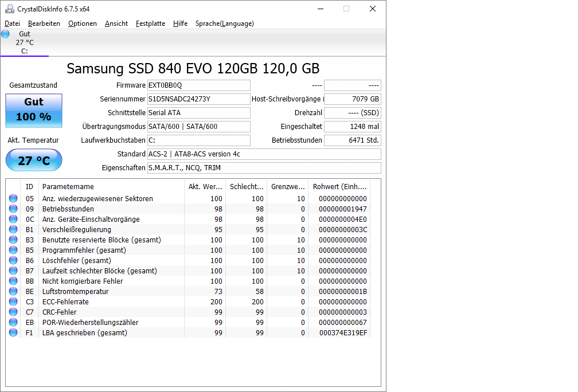Viewport: 578px width, 392px height.
Task: Click the Parametername column header
Action: point(111,186)
